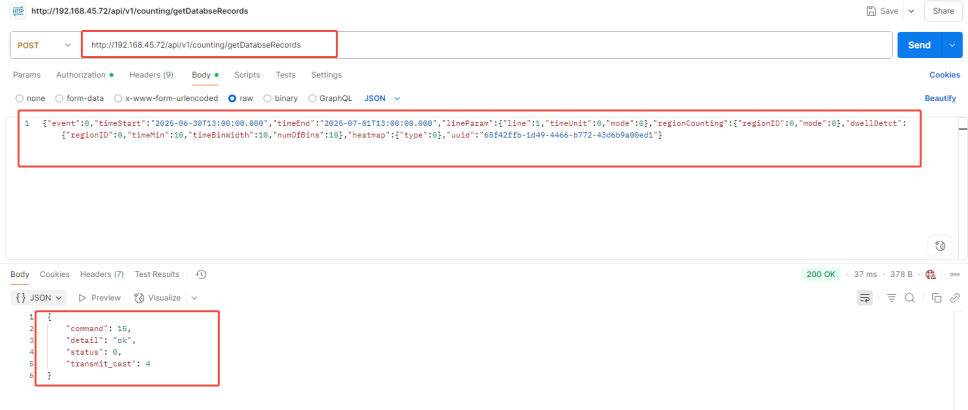Click the Send button

(919, 45)
